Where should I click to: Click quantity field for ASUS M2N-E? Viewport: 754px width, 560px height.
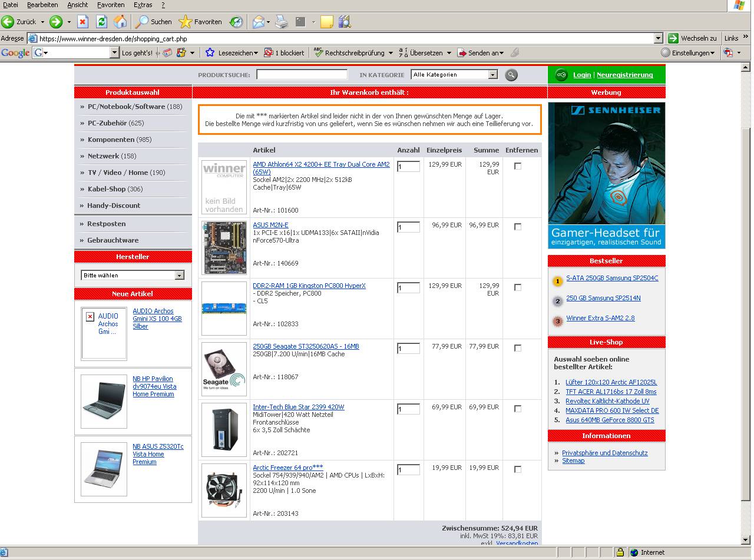408,227
